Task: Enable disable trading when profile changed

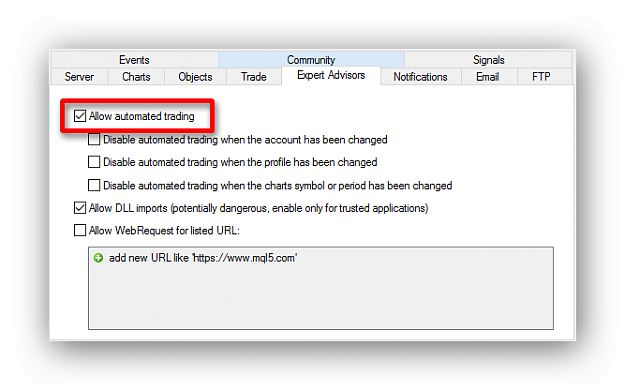Action: click(94, 162)
